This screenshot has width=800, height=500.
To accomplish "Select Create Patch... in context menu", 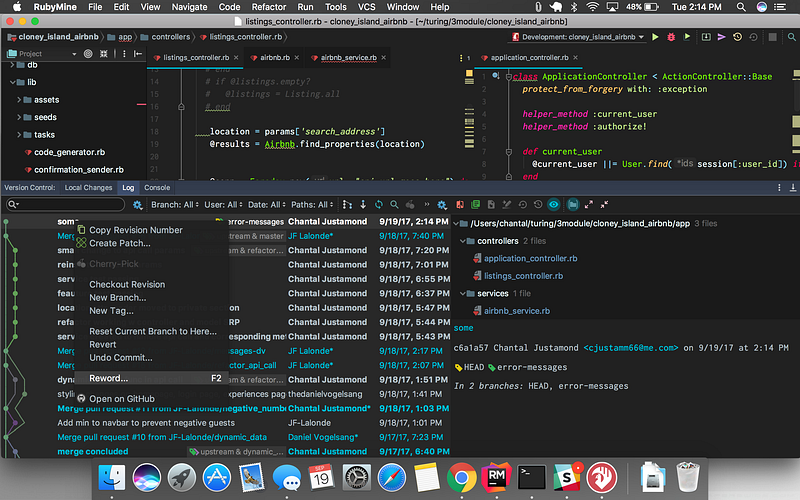I will [119, 243].
